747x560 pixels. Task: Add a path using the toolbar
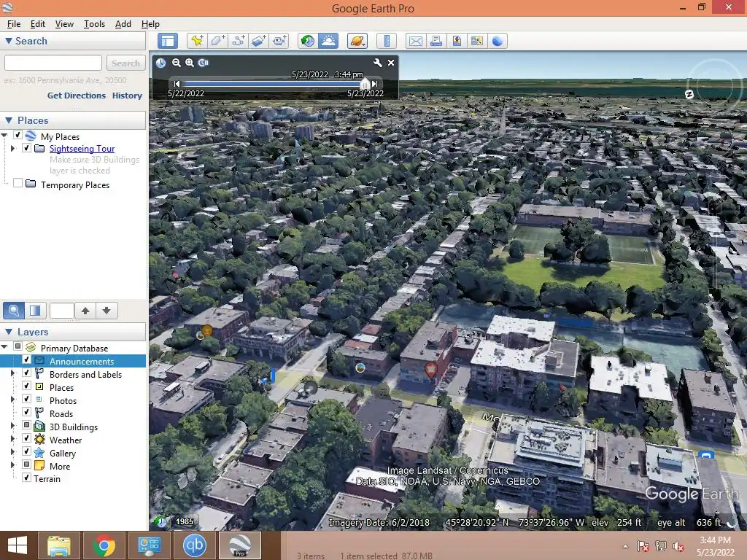coord(239,41)
